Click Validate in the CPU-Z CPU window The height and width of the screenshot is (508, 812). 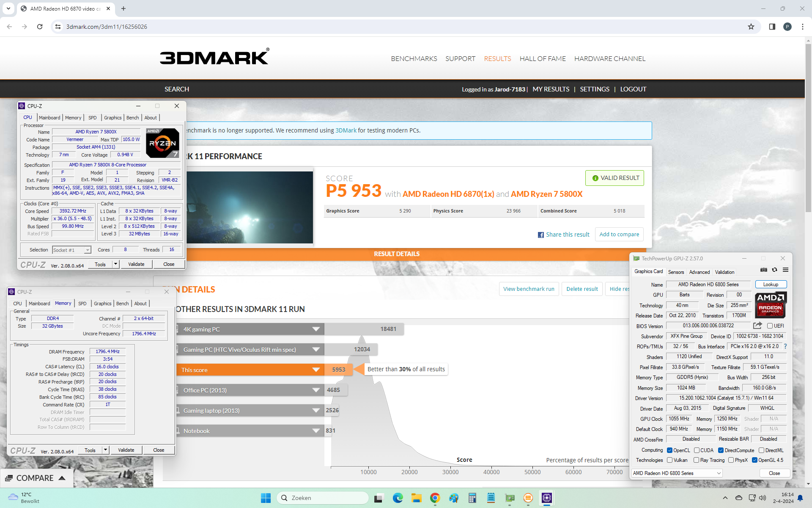(136, 264)
